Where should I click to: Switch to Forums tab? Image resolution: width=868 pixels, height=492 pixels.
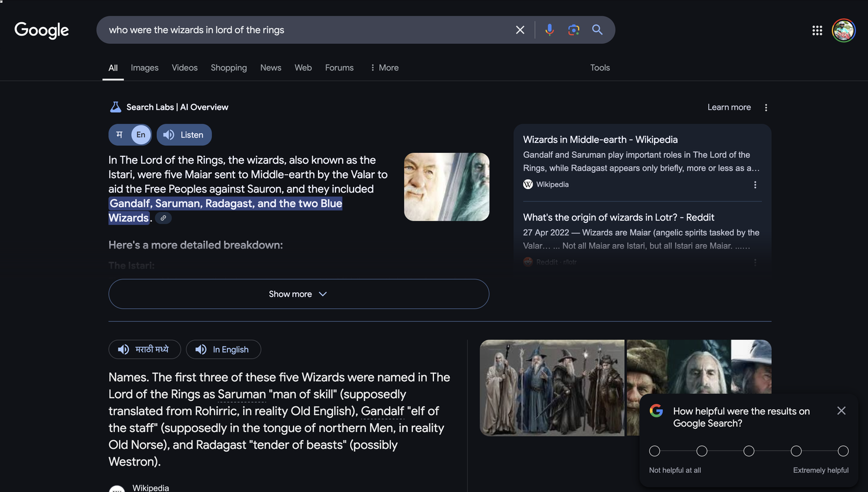(x=339, y=68)
